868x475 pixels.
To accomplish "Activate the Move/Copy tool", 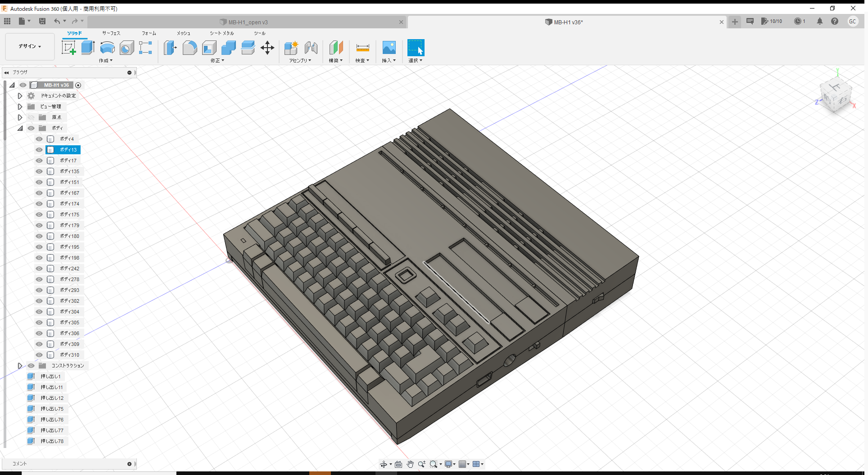I will click(x=267, y=47).
